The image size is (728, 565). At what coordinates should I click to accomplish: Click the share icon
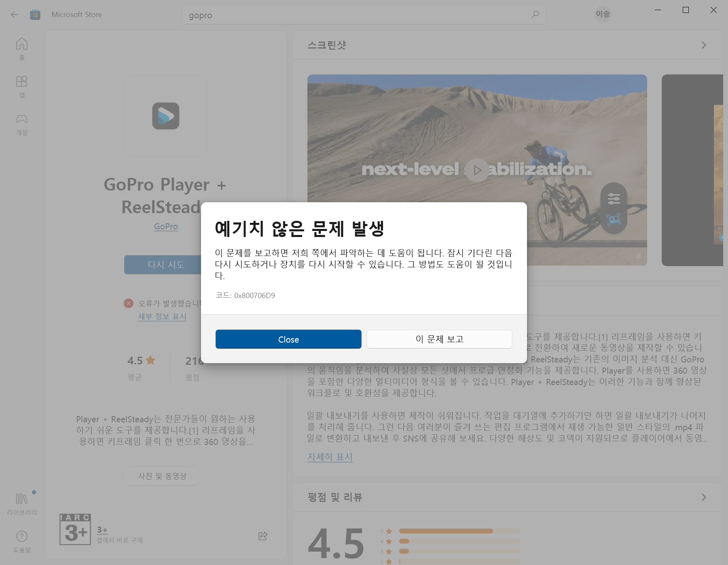(x=263, y=536)
